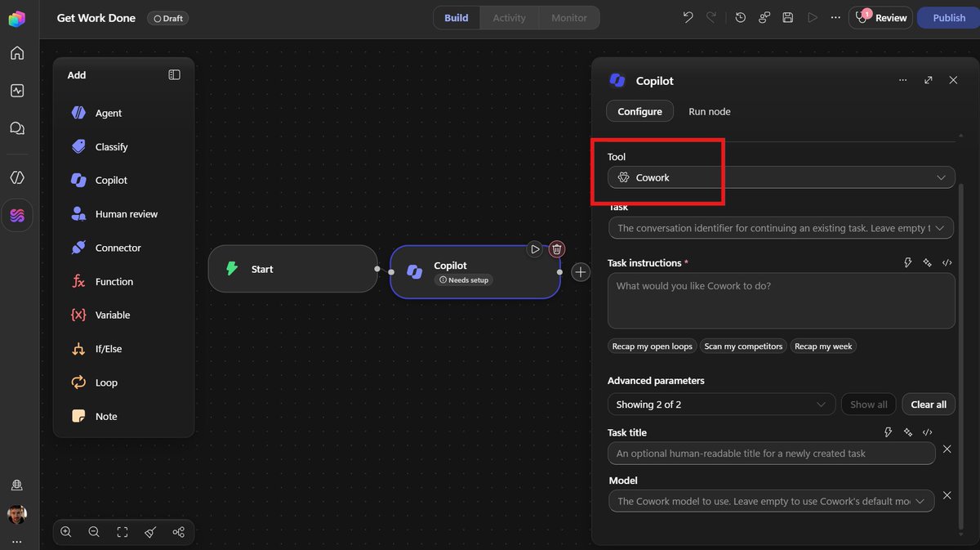Screen dimensions: 980x550
Task: Run the workflow using top toolbar play icon
Action: coord(812,17)
